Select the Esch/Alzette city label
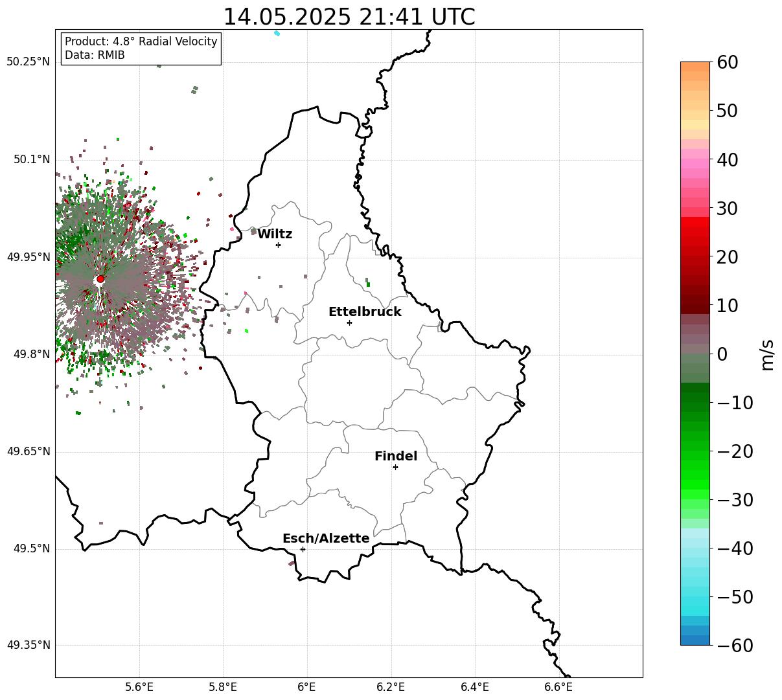This screenshot has height=700, width=782. coord(326,538)
